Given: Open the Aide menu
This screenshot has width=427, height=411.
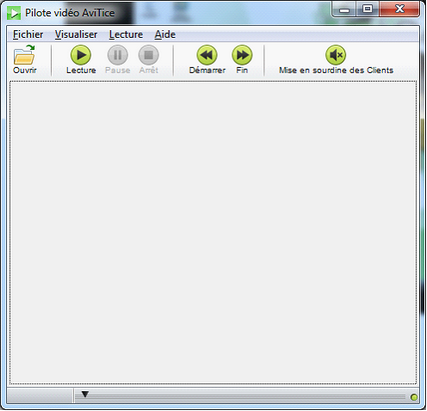Looking at the screenshot, I should 165,34.
